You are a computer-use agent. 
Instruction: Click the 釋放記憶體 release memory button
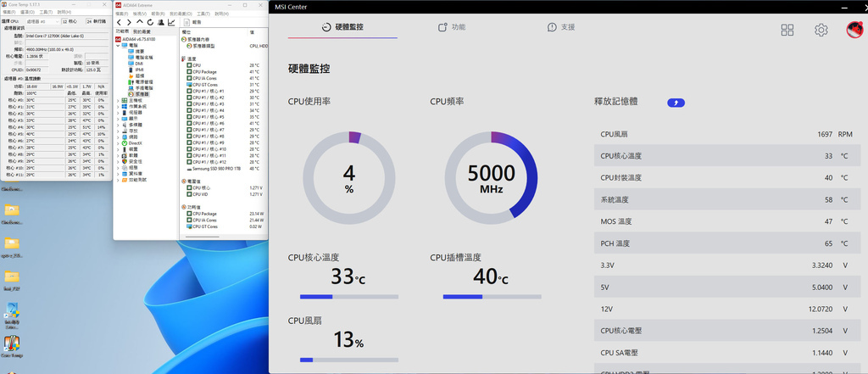676,103
